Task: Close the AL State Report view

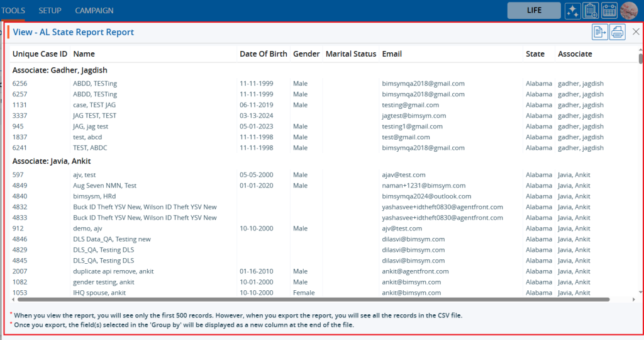Action: [x=636, y=32]
